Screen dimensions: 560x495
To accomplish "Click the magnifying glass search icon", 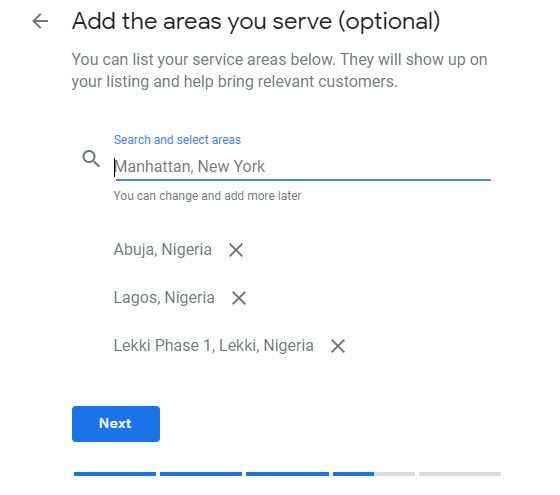I will pyautogui.click(x=91, y=159).
